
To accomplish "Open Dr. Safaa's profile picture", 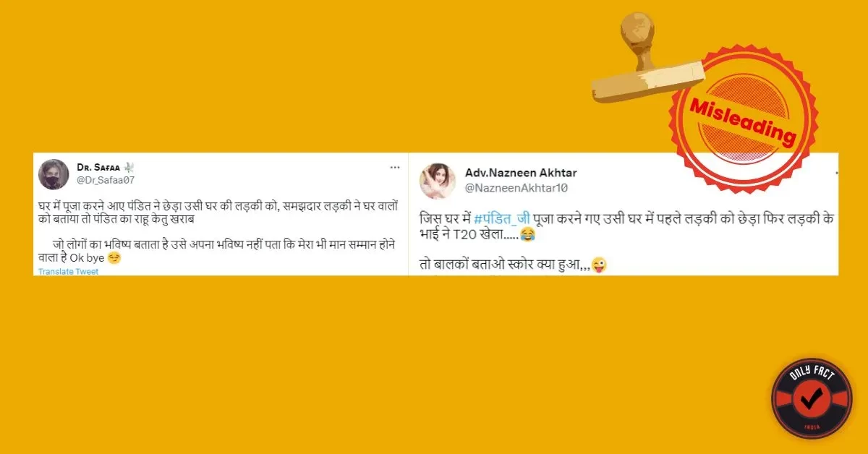I will click(54, 172).
